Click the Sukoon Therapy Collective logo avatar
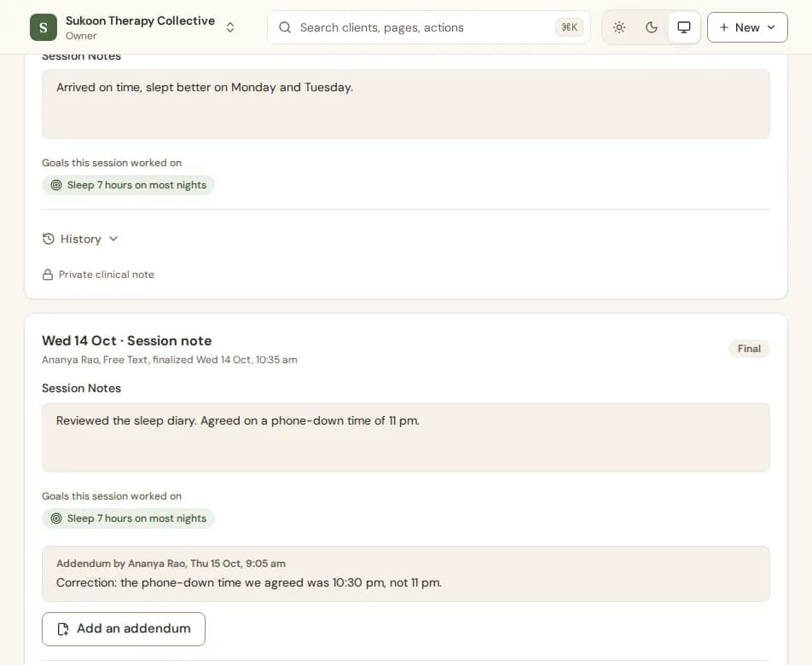 [43, 27]
